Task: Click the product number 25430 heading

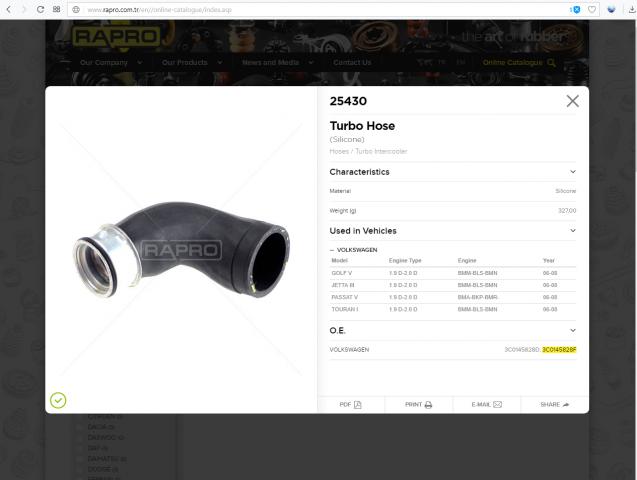Action: tap(348, 101)
